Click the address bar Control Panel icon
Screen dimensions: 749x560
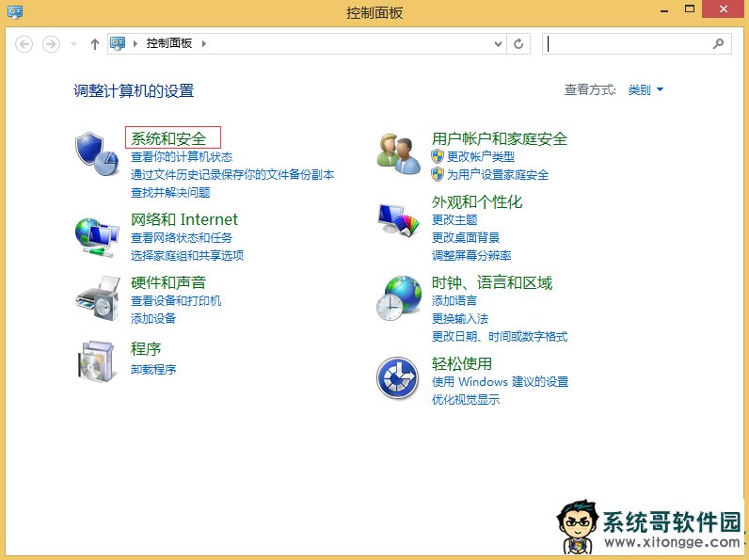coord(118,43)
